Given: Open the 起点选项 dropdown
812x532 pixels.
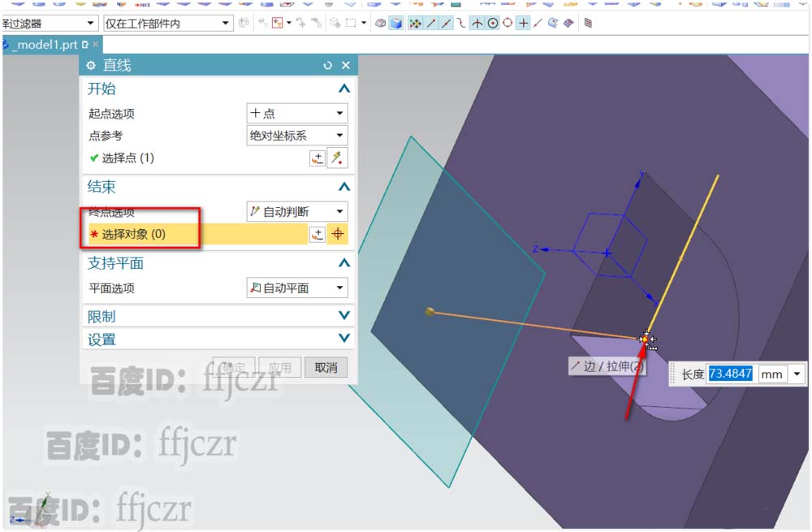Looking at the screenshot, I should pos(296,113).
